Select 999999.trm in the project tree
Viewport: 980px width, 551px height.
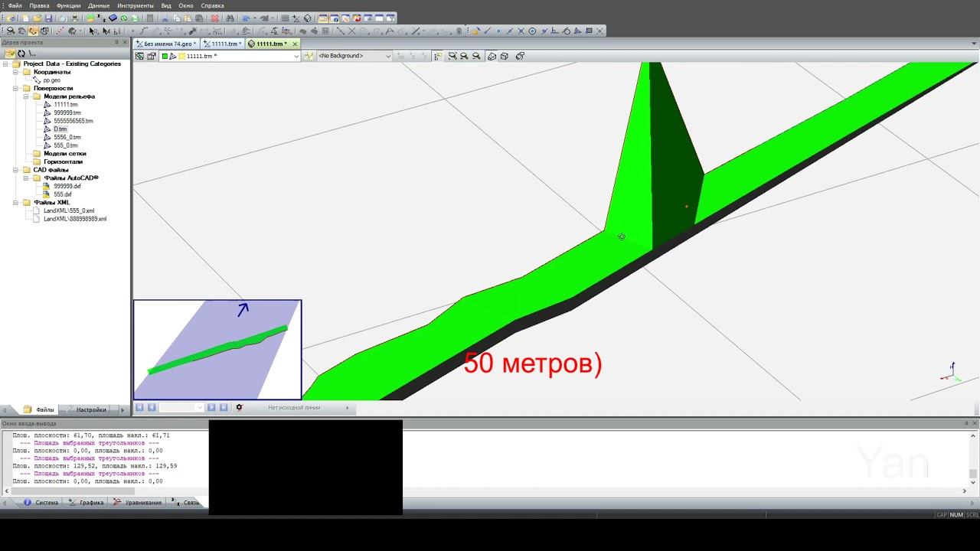click(67, 112)
